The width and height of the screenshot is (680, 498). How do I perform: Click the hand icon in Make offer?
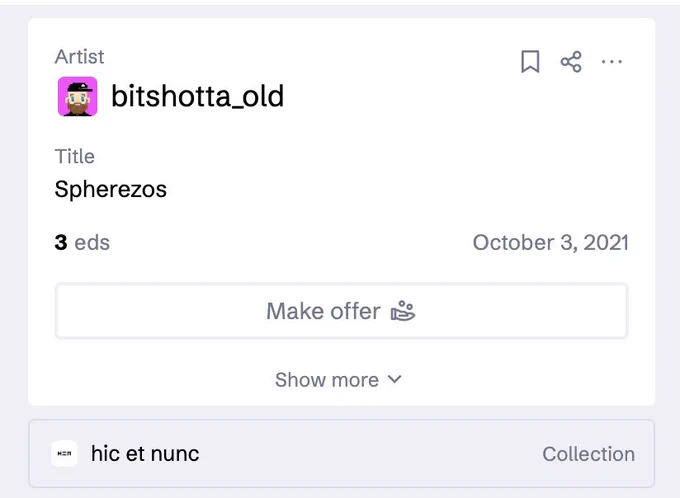pyautogui.click(x=403, y=311)
